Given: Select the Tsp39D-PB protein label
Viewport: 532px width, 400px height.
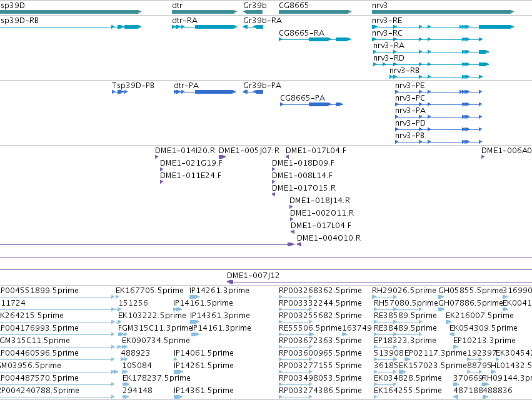Looking at the screenshot, I should coord(133,86).
